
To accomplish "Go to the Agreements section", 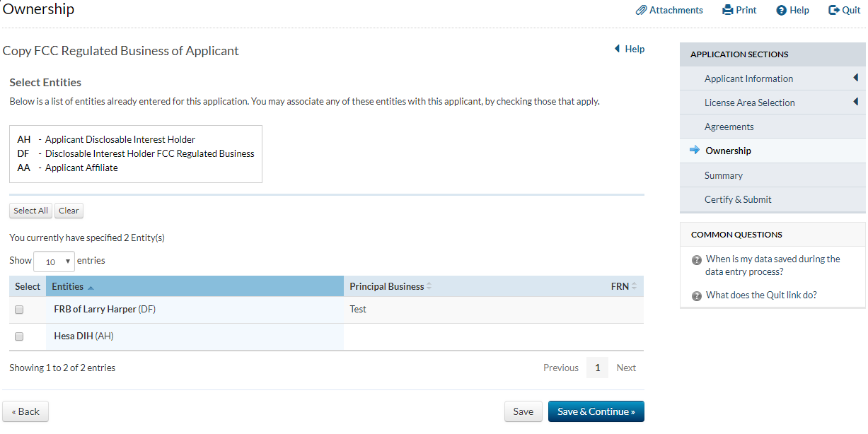I will (x=729, y=127).
